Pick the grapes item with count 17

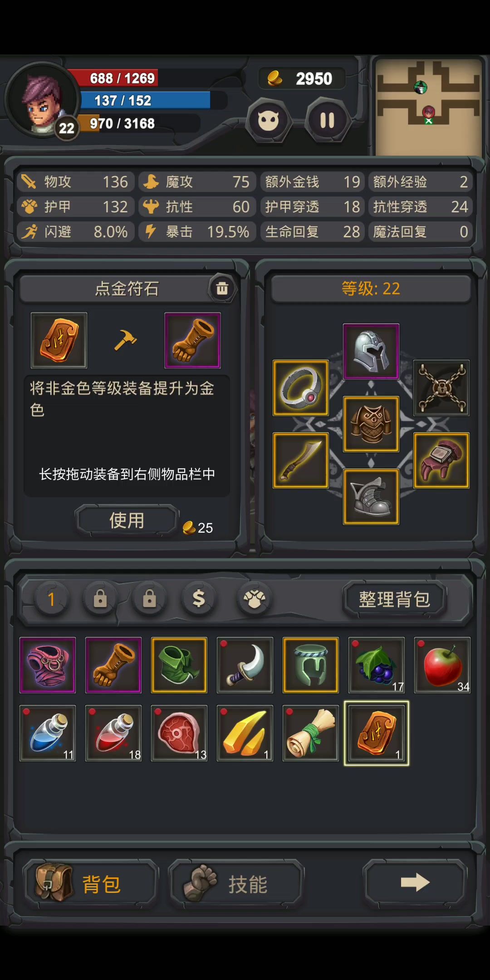pyautogui.click(x=377, y=665)
